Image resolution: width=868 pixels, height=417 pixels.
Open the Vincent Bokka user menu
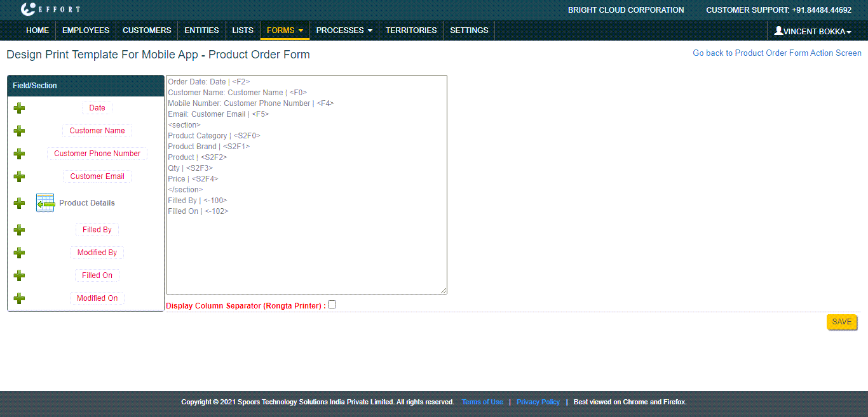click(x=812, y=31)
